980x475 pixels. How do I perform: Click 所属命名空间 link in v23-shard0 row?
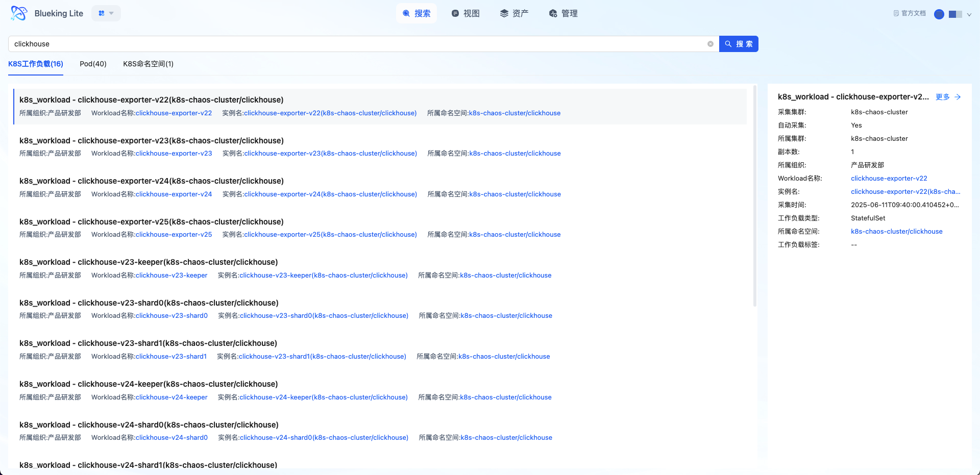[x=506, y=316]
